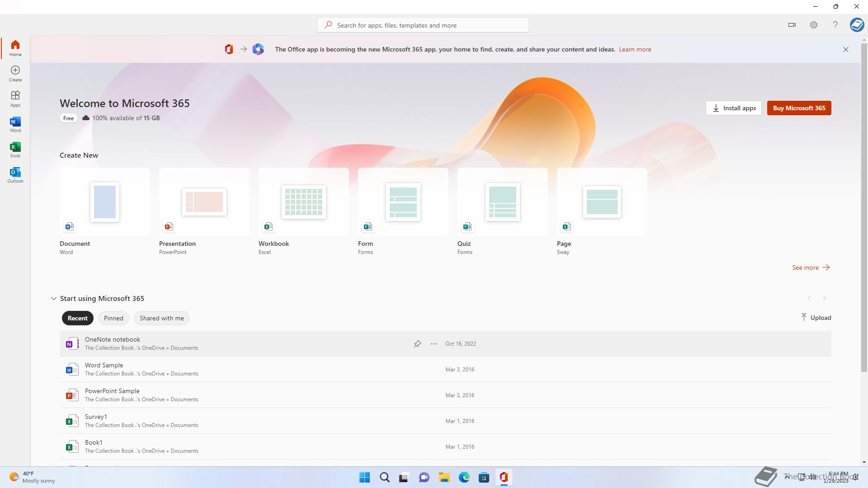This screenshot has height=488, width=868.
Task: Open the Windows Start menu
Action: coord(364,477)
